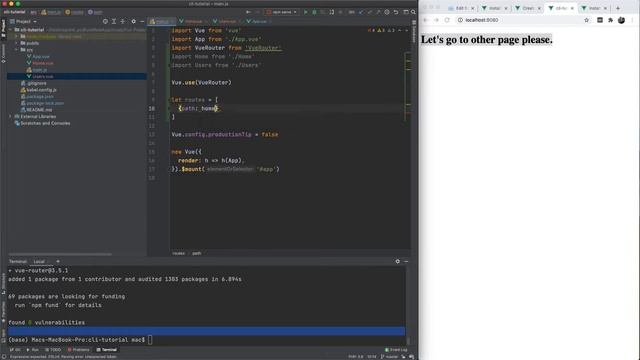
Task: Switch to Users.vue editor tab
Action: [227, 21]
